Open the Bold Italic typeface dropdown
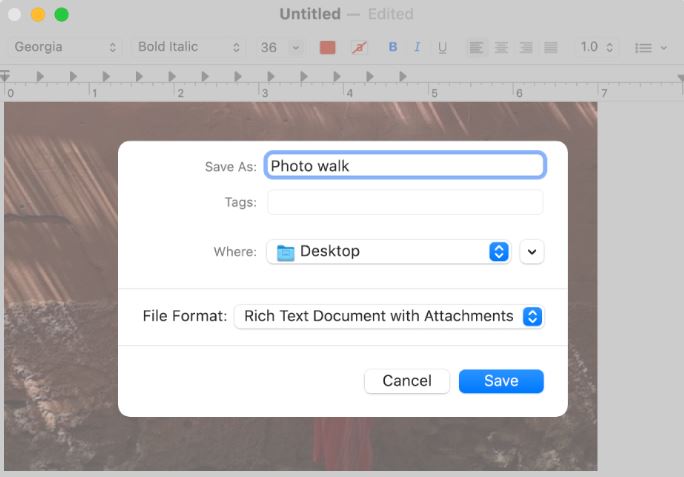 point(188,47)
